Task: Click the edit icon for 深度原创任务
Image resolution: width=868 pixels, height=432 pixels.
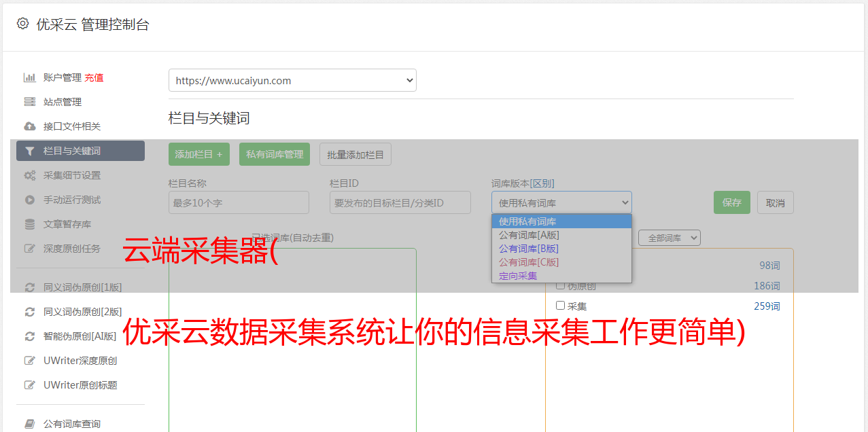Action: (29, 249)
